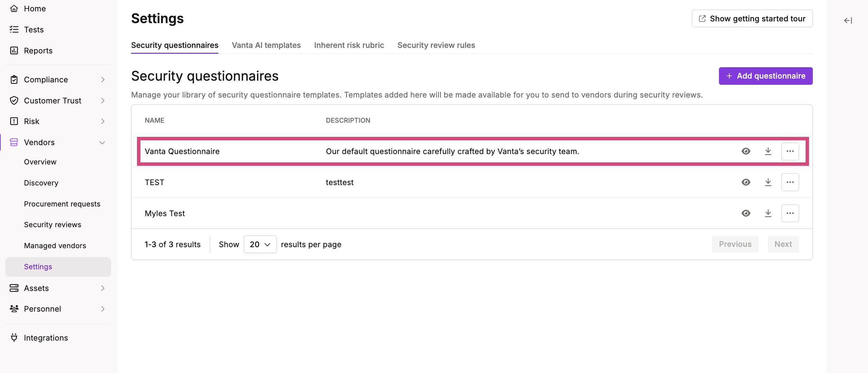Switch to Inherent risk rubric tab
The height and width of the screenshot is (373, 868).
[349, 45]
